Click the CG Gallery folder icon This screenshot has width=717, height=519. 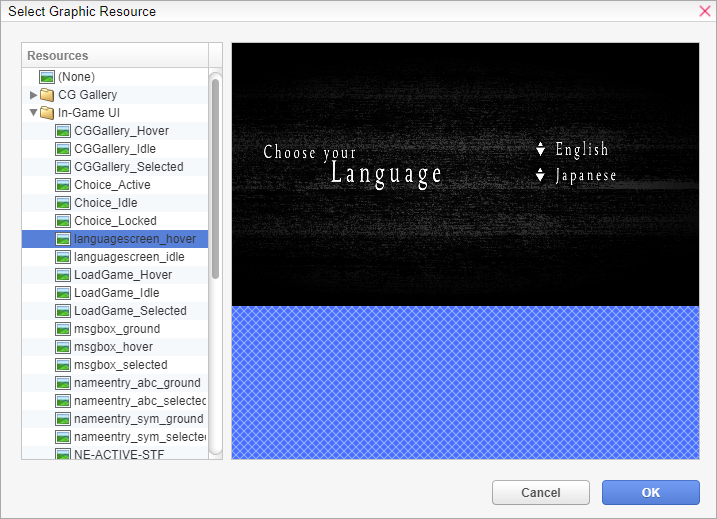tap(47, 95)
